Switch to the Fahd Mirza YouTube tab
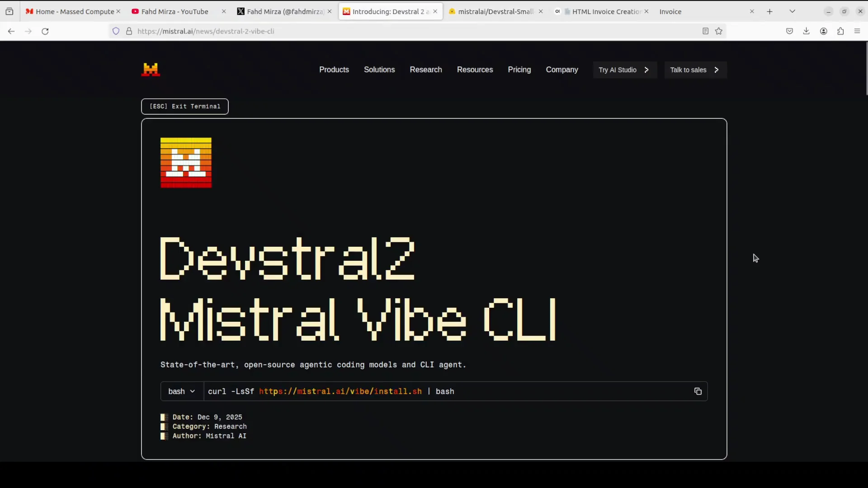 (174, 11)
